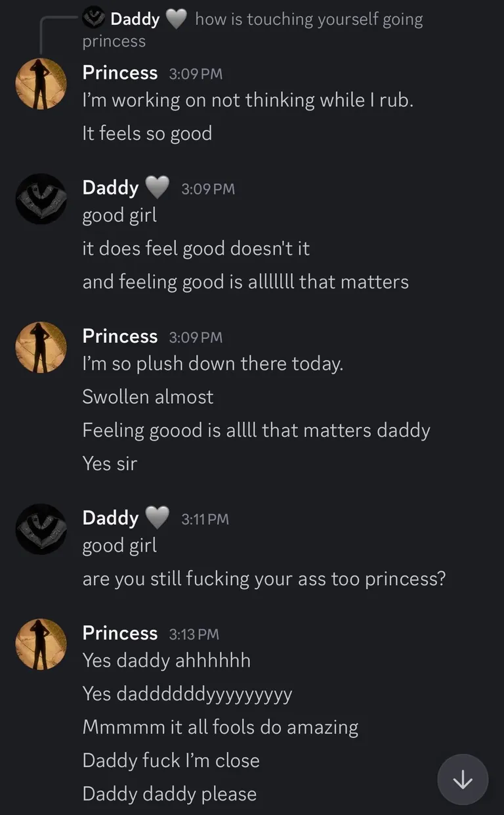Tap the 3:13 PM timestamp
The width and height of the screenshot is (504, 815).
194,634
